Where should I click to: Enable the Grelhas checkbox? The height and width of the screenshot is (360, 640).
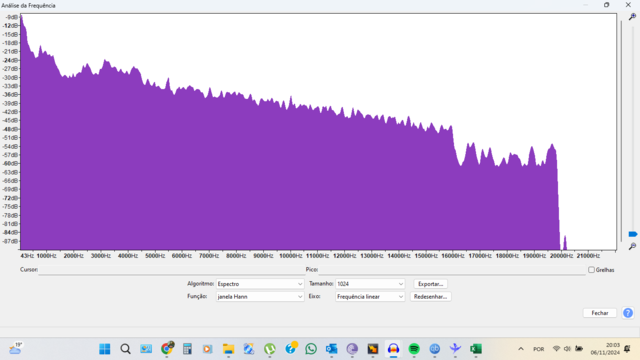tap(591, 270)
